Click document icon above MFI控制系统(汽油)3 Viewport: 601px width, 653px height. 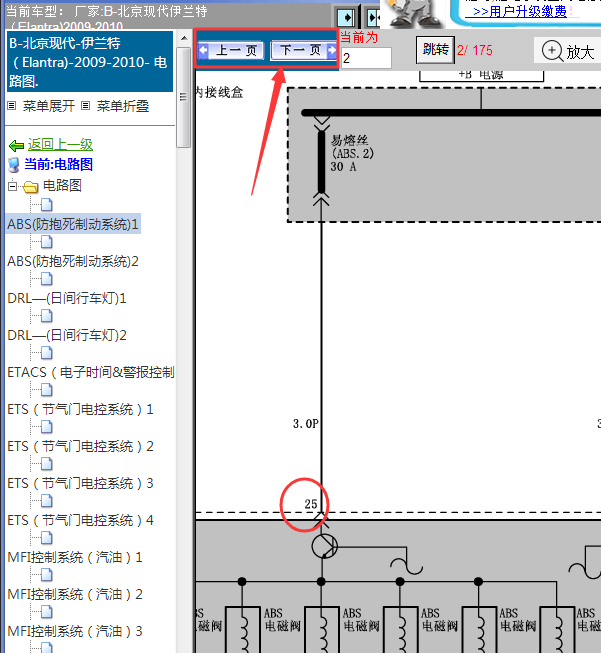(47, 612)
